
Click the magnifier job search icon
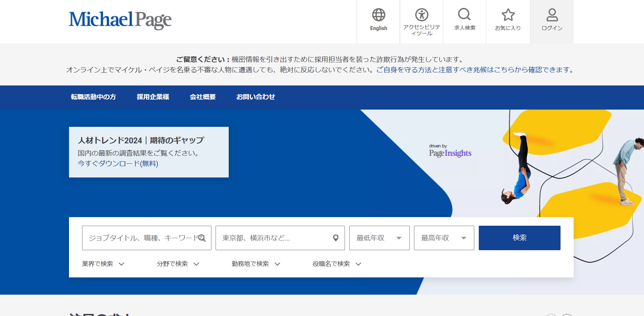coord(464,14)
